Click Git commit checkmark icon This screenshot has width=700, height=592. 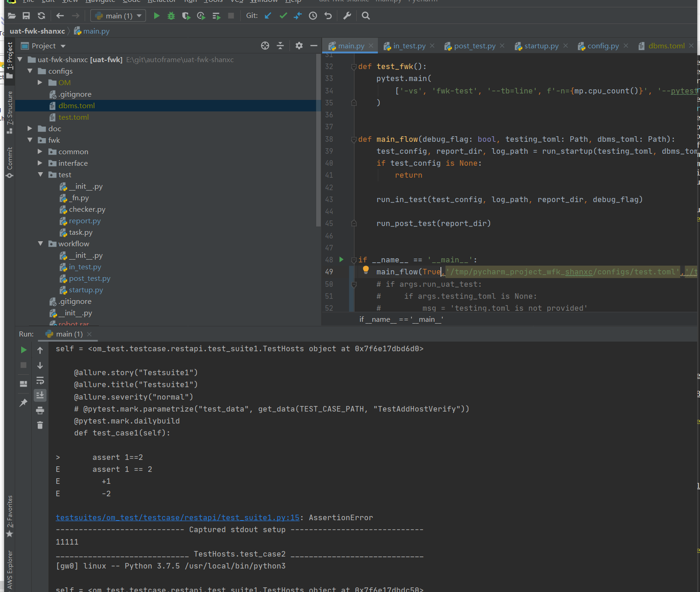283,16
